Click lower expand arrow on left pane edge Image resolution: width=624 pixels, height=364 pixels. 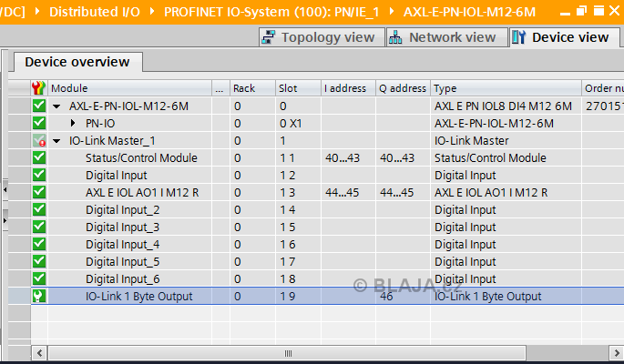(x=5, y=219)
